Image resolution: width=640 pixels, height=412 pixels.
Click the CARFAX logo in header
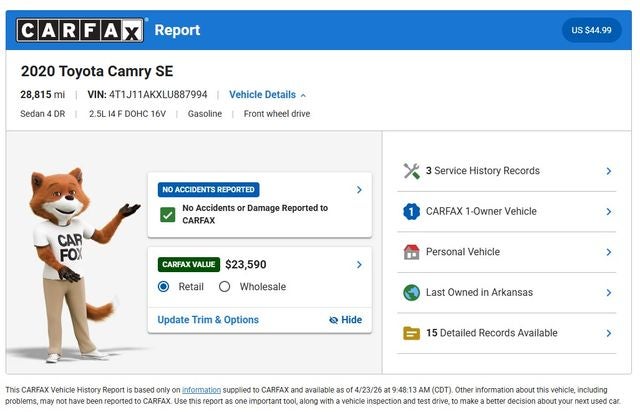pos(80,30)
